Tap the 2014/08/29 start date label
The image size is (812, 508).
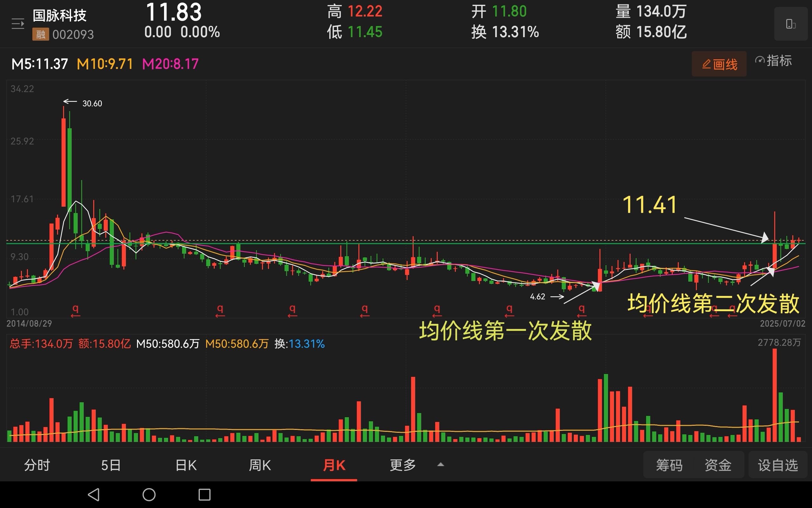29,324
